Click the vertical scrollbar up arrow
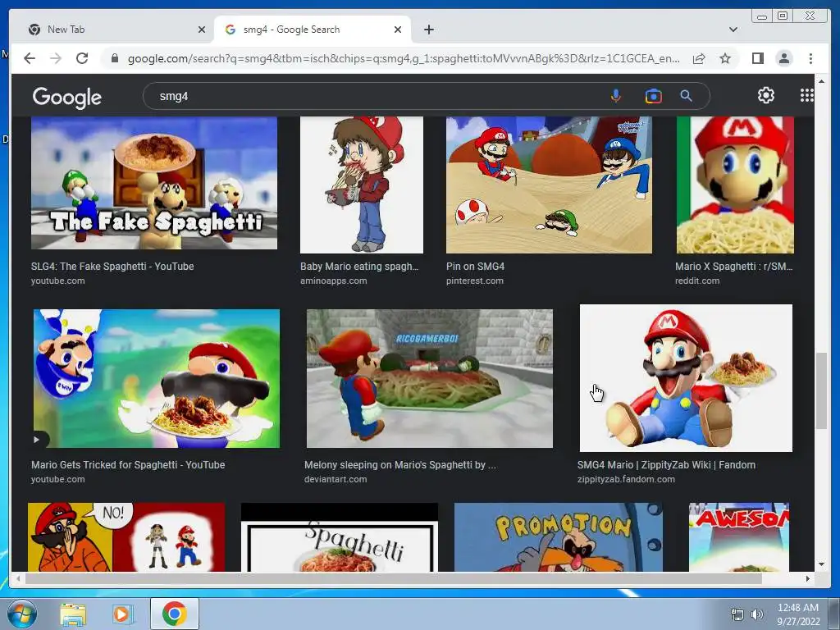Viewport: 840px width, 630px height. click(821, 81)
